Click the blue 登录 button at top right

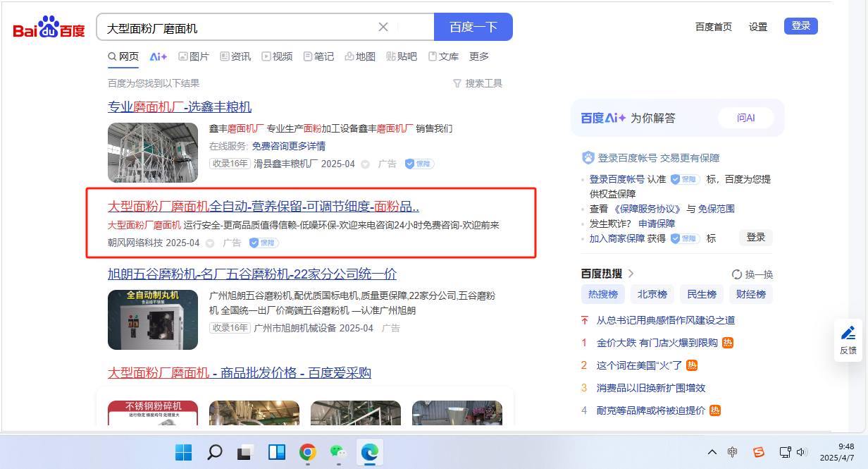(801, 26)
